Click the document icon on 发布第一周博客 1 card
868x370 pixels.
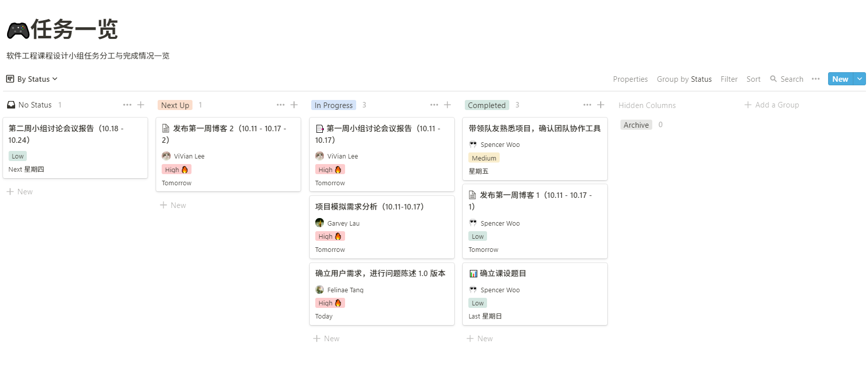click(473, 195)
